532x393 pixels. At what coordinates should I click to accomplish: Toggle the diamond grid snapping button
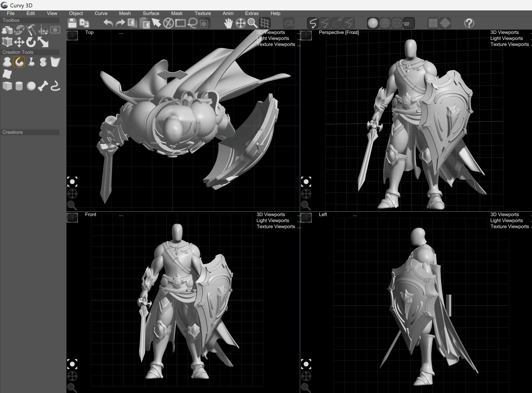tap(445, 23)
